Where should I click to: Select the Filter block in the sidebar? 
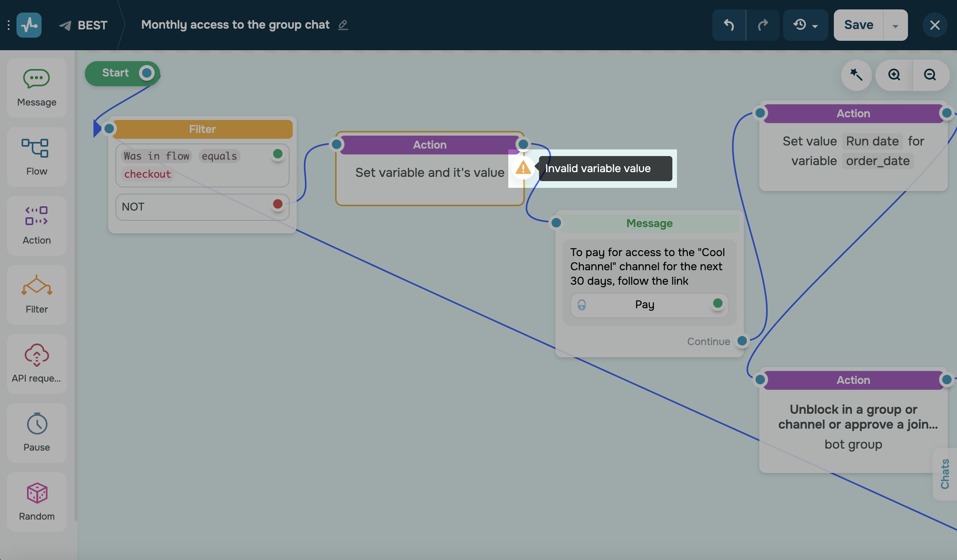tap(36, 295)
